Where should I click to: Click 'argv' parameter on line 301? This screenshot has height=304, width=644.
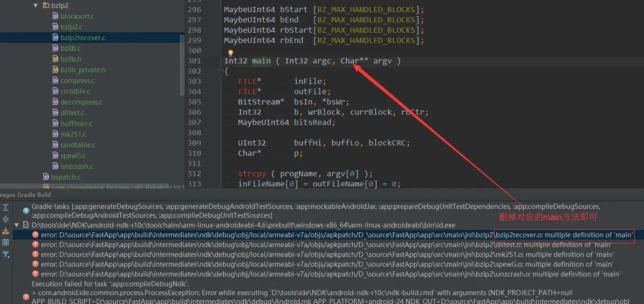point(383,61)
